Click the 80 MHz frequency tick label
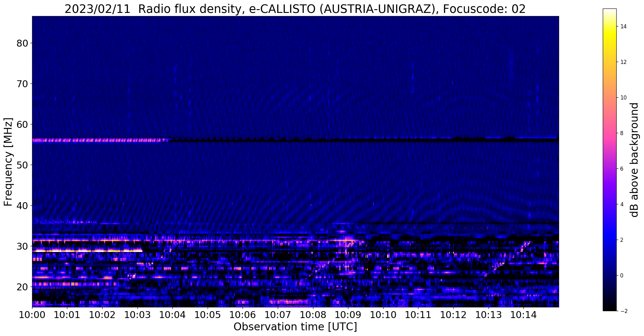Viewport: 644px width, 336px height. click(x=22, y=43)
